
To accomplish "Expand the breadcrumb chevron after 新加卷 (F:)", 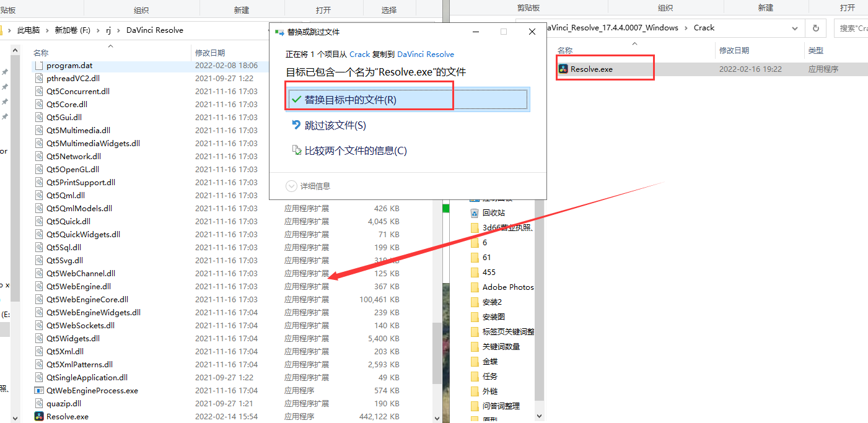I will [x=99, y=30].
